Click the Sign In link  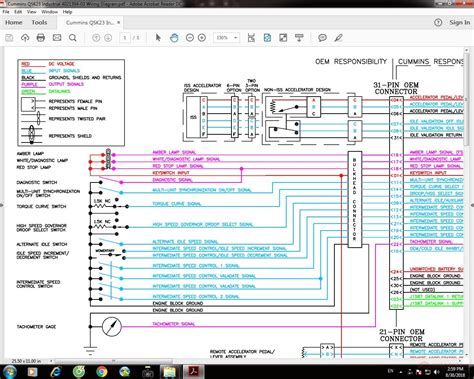[x=460, y=23]
